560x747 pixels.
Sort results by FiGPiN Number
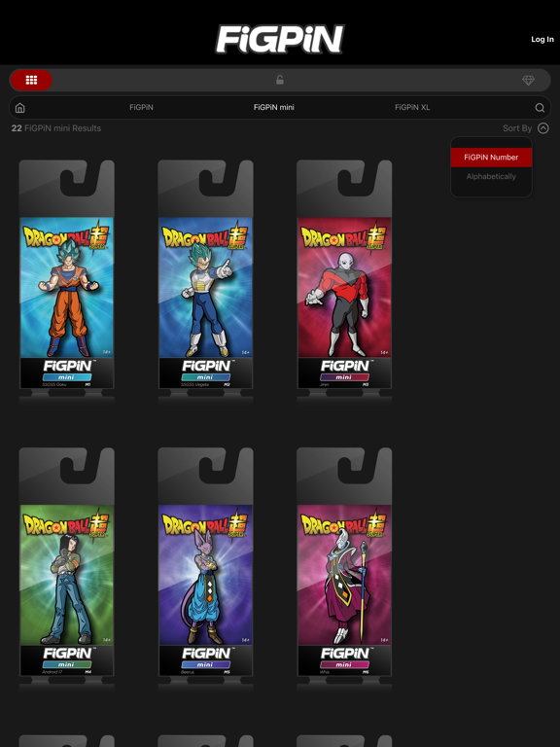(x=491, y=158)
